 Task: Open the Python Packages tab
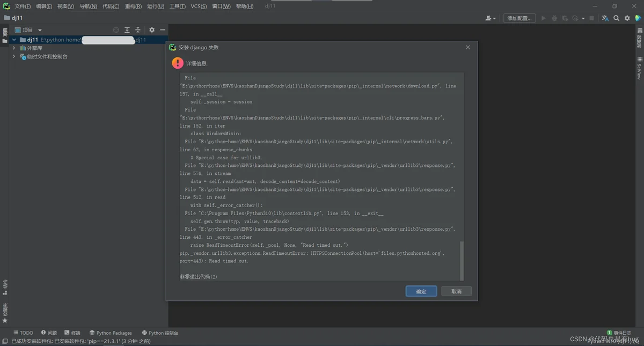[111, 333]
